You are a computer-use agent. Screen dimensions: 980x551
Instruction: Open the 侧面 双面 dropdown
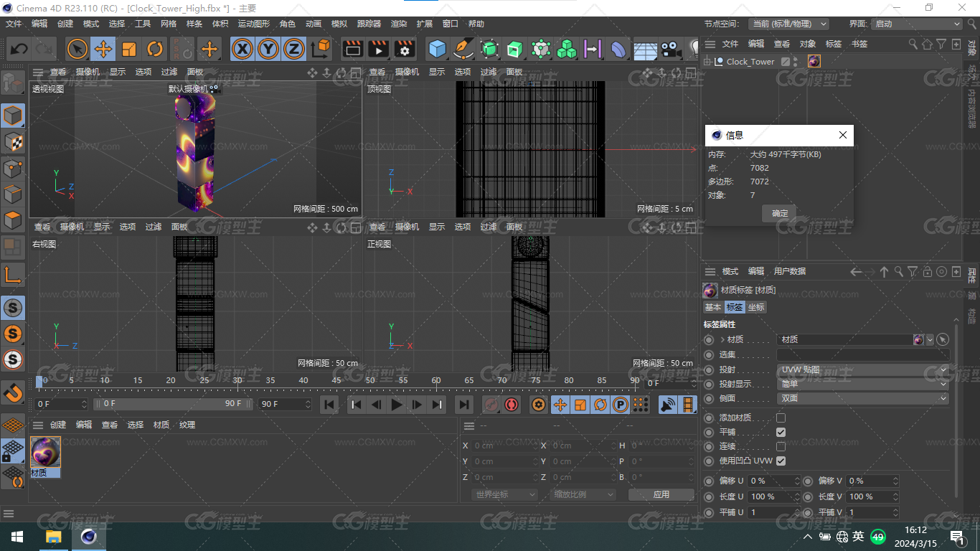(x=863, y=398)
